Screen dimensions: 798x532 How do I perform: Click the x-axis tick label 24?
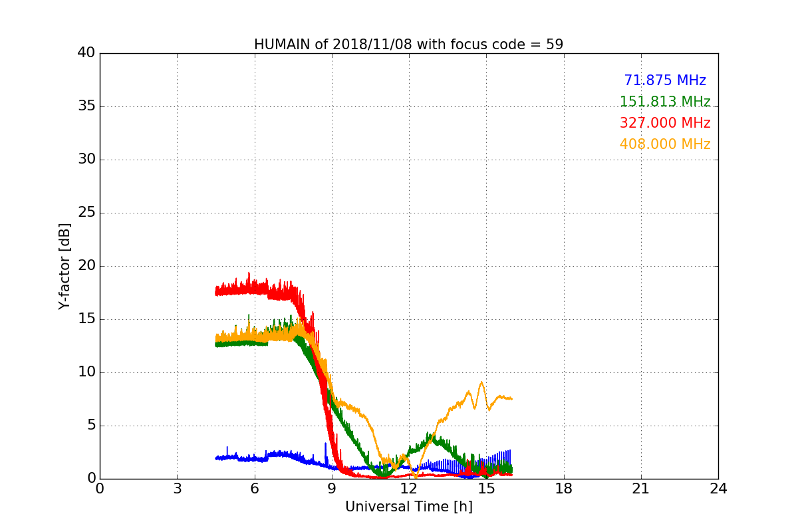tap(718, 488)
